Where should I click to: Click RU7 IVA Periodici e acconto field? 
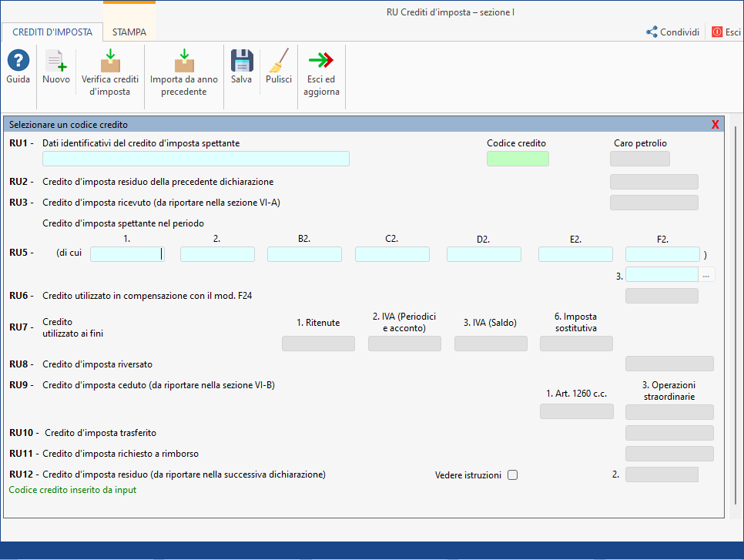point(405,344)
